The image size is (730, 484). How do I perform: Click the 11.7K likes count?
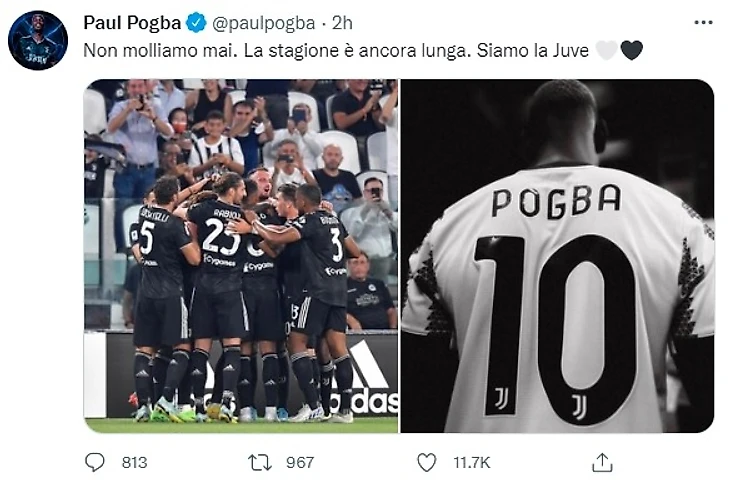point(471,462)
